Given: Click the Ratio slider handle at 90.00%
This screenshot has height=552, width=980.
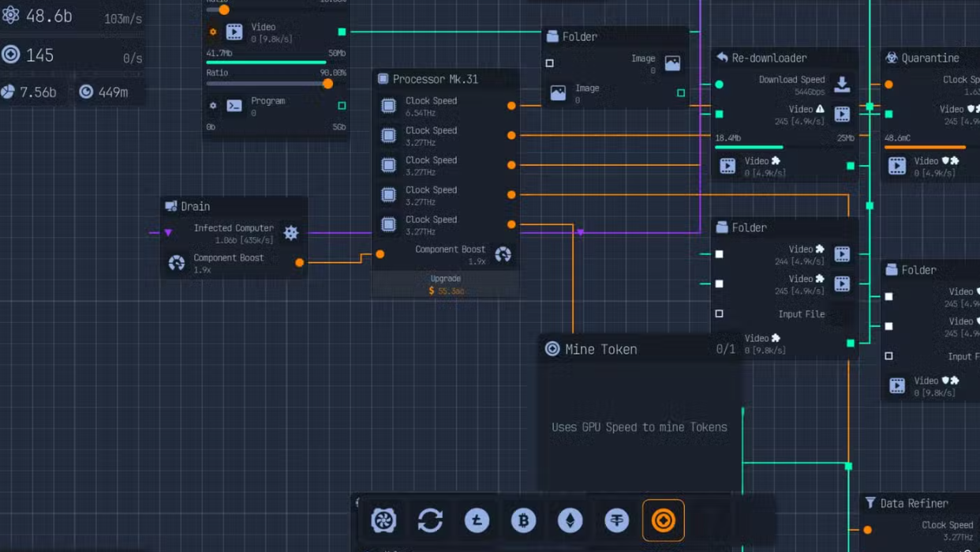Looking at the screenshot, I should pos(327,84).
